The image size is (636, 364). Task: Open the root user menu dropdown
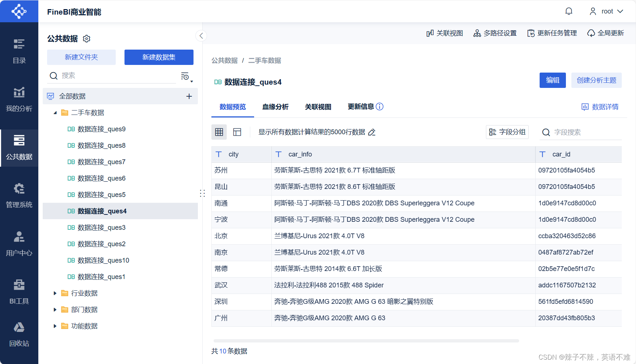point(607,11)
